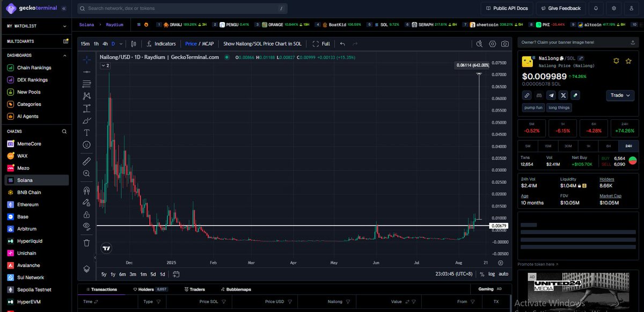Collapse the indicator legend showing 2
This screenshot has height=312, width=644.
tap(105, 66)
